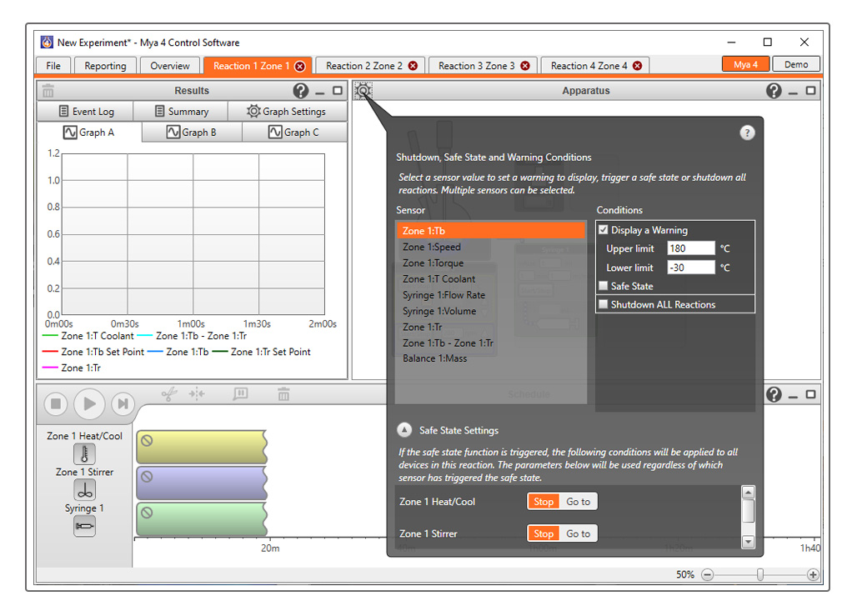Open the Summary tab
The height and width of the screenshot is (616, 852).
point(180,112)
